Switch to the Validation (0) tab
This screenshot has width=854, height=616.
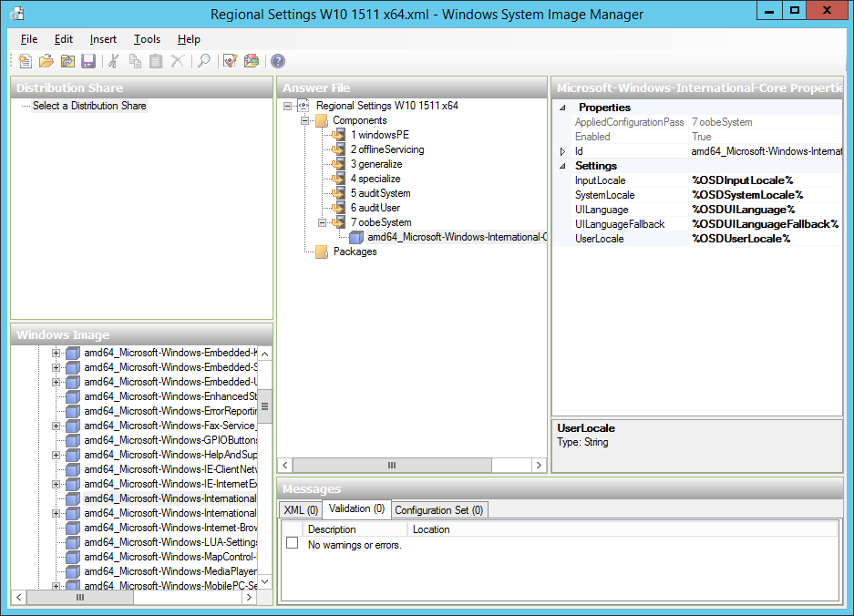356,508
